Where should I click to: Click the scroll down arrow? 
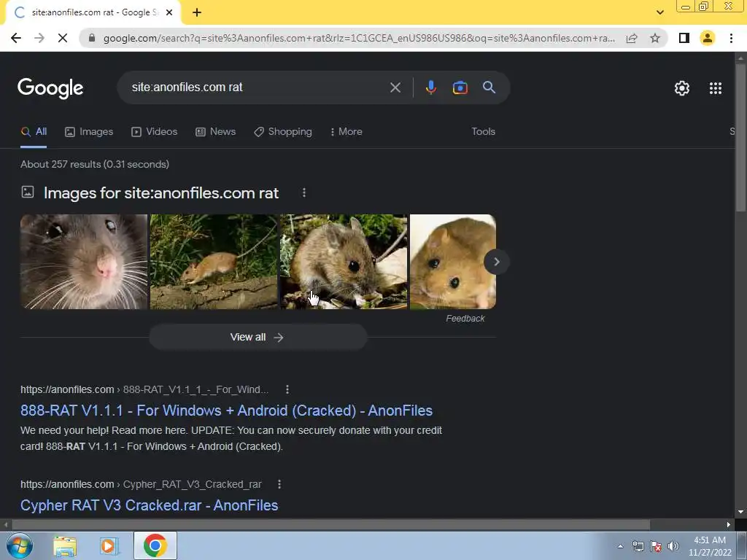740,513
